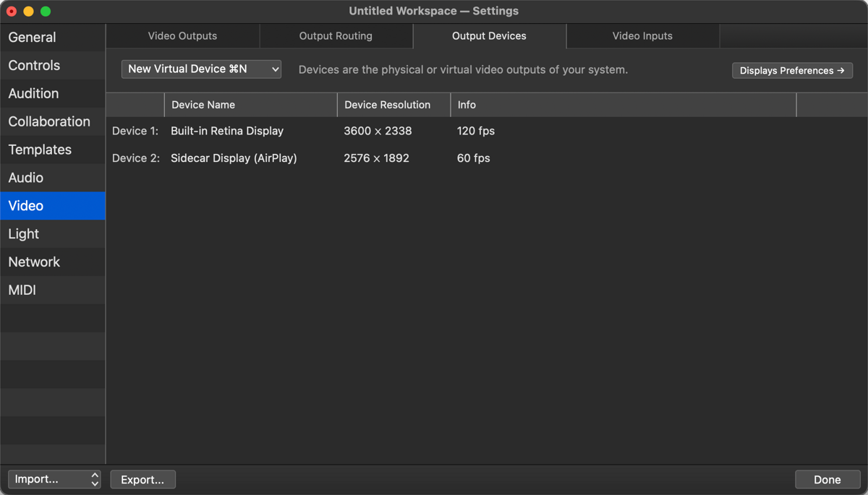Click the Device Resolution column header
Image resolution: width=868 pixels, height=495 pixels.
(393, 105)
